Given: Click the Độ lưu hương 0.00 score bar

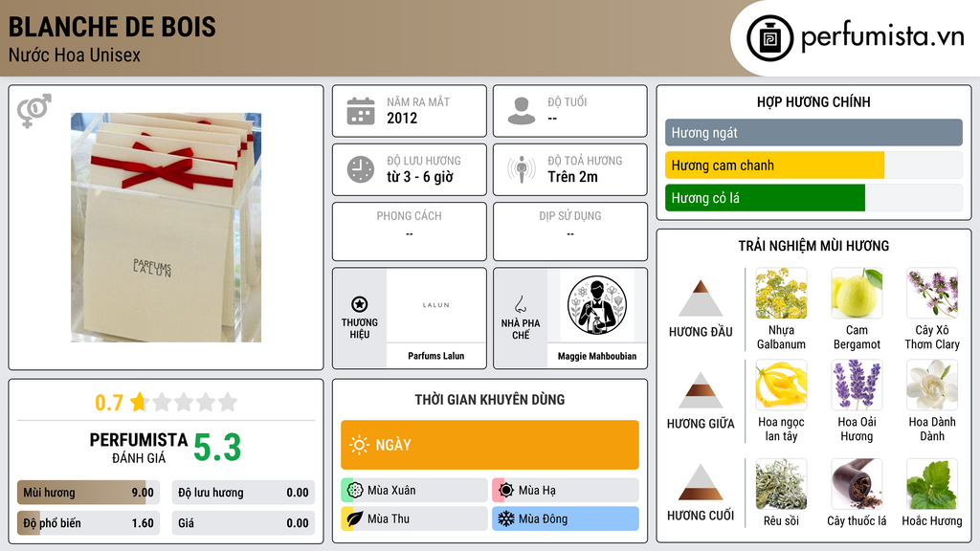Looking at the screenshot, I should coord(243,493).
